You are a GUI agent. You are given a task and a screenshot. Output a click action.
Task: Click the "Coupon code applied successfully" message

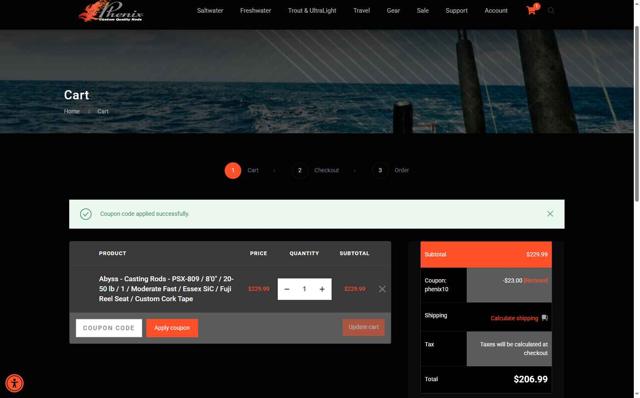(x=144, y=213)
